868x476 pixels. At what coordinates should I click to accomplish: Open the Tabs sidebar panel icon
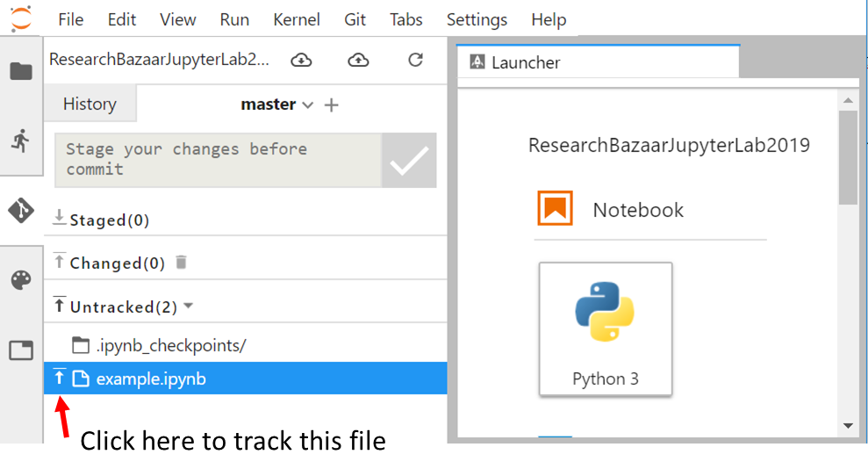click(21, 350)
